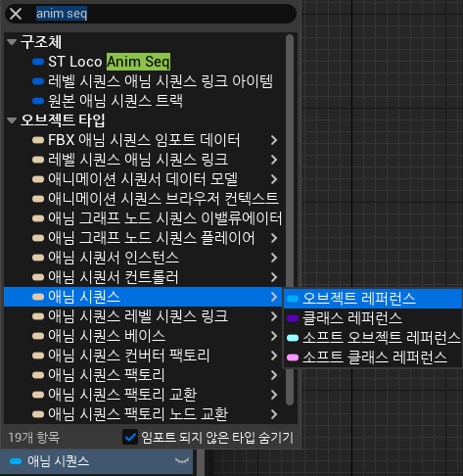Click purple swatch next to 클래스 레퍼런스
The image size is (463, 476).
click(x=293, y=318)
